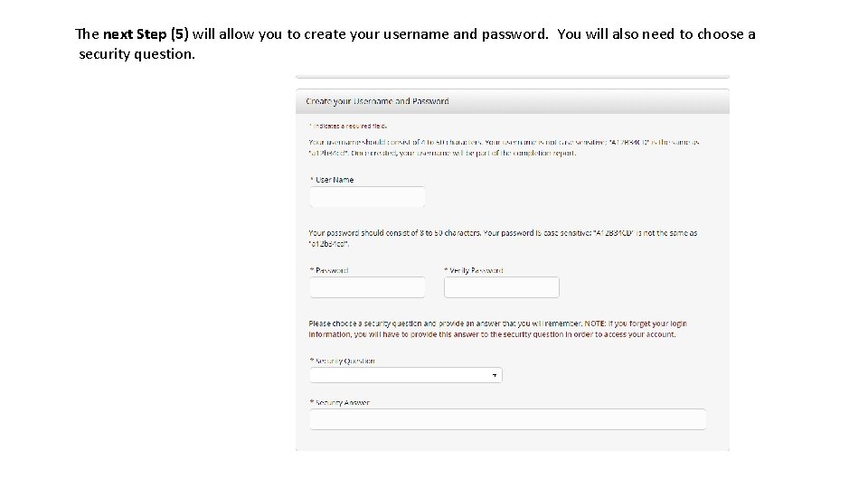Click the username length rules paragraph
The image size is (868, 488).
tap(503, 147)
